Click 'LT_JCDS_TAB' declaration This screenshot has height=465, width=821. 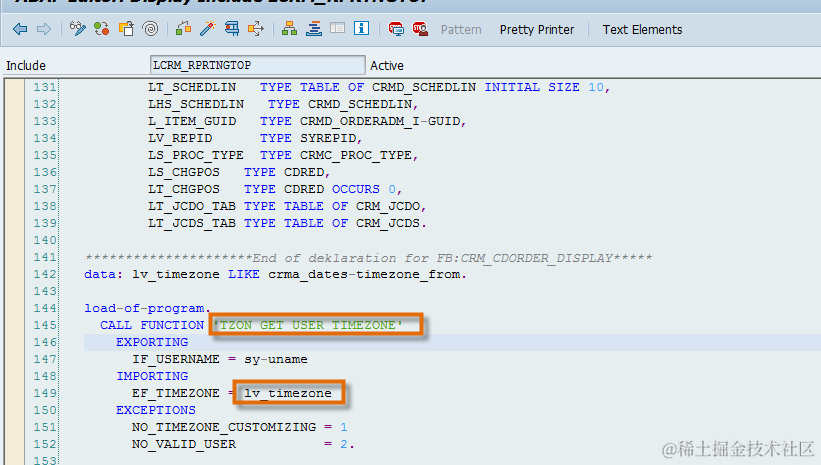(192, 223)
